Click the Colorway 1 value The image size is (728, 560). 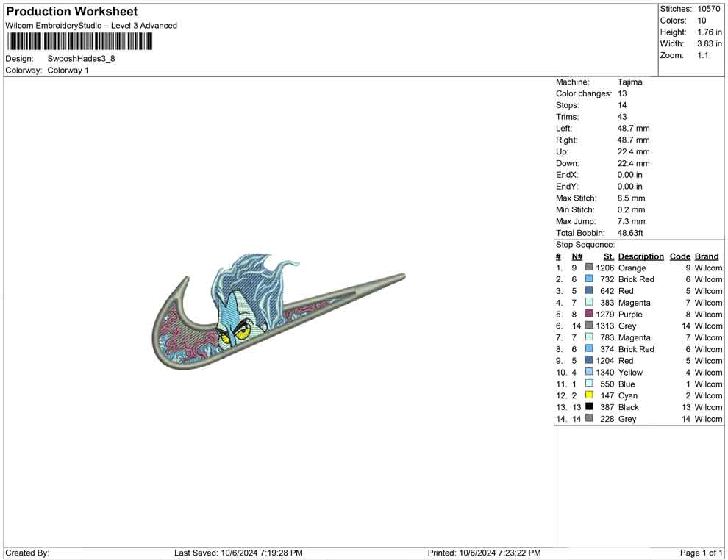(68, 71)
